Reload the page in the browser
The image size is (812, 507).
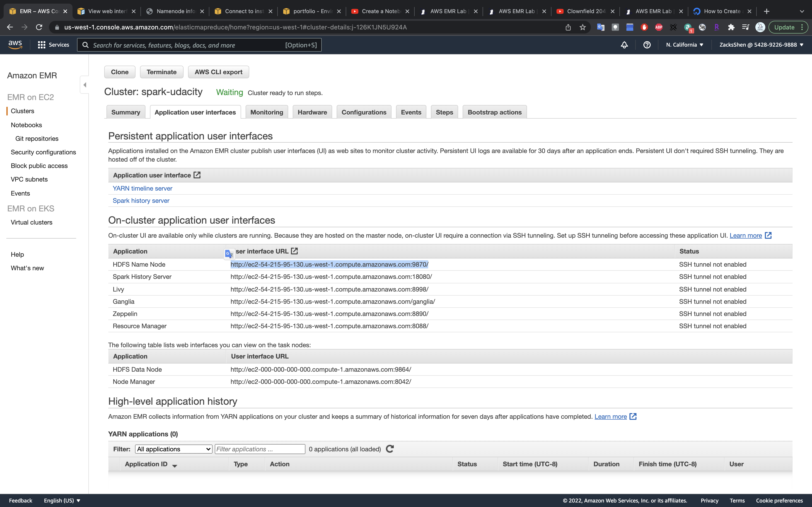[39, 27]
